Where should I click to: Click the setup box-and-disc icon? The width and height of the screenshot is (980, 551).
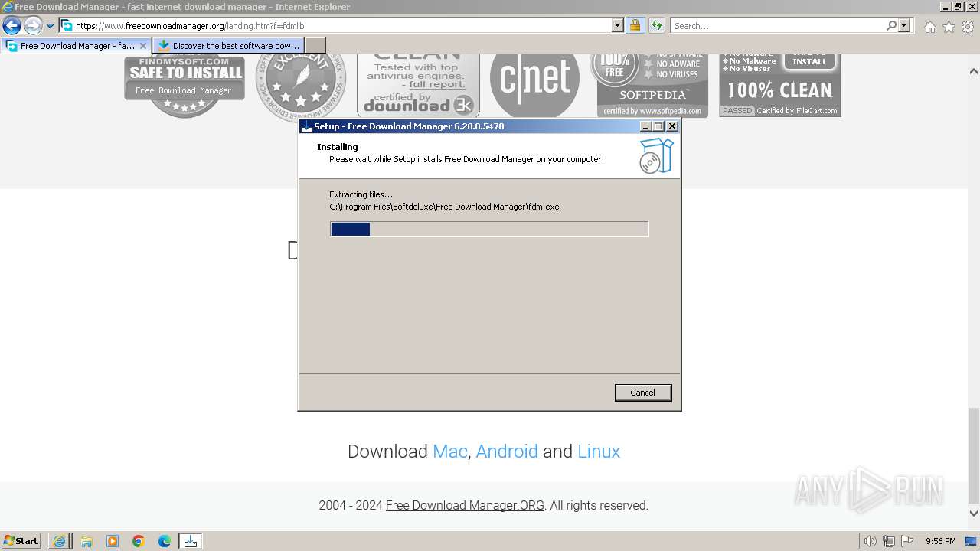(656, 156)
